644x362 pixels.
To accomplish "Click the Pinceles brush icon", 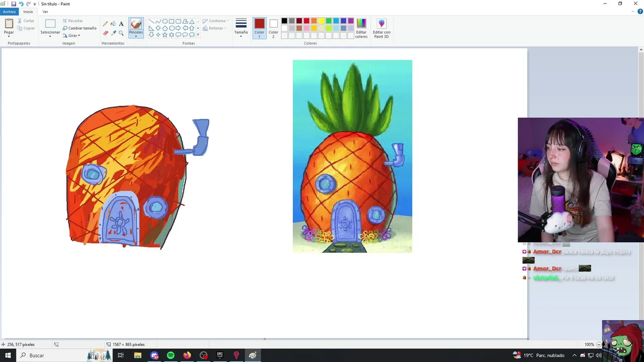I will tap(136, 24).
